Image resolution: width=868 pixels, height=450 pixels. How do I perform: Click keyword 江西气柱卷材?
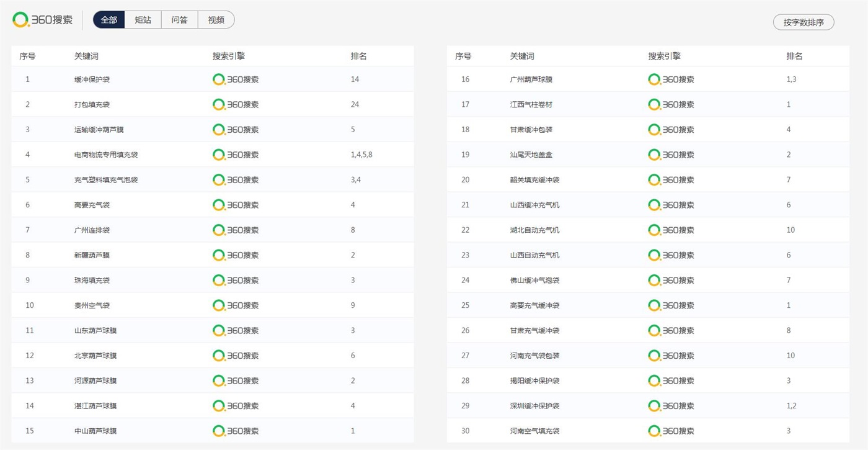point(531,105)
